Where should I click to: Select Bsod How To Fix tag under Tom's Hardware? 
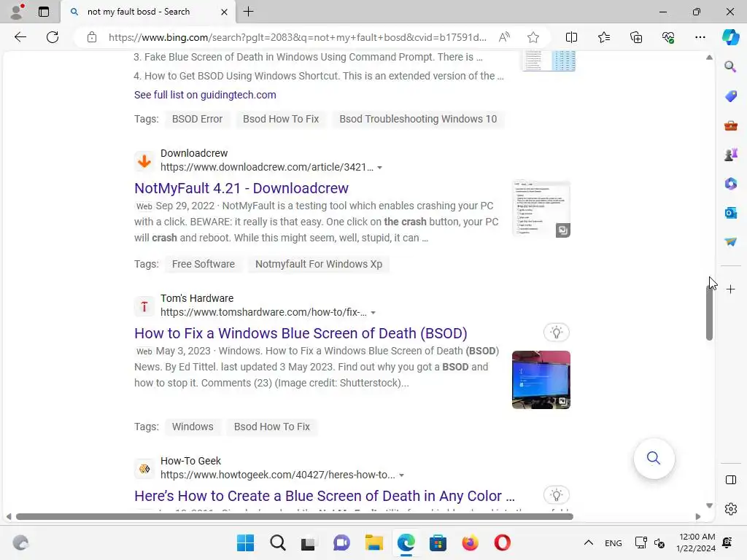tap(271, 427)
